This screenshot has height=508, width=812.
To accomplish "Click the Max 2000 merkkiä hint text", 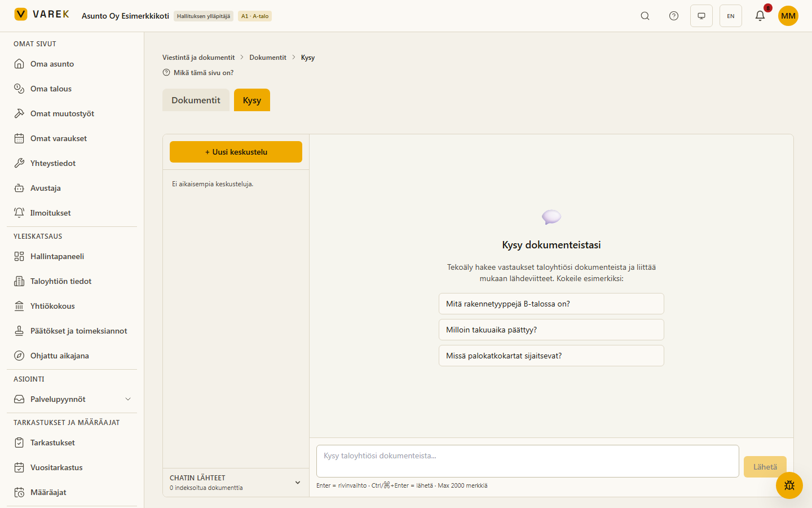I will 462,485.
